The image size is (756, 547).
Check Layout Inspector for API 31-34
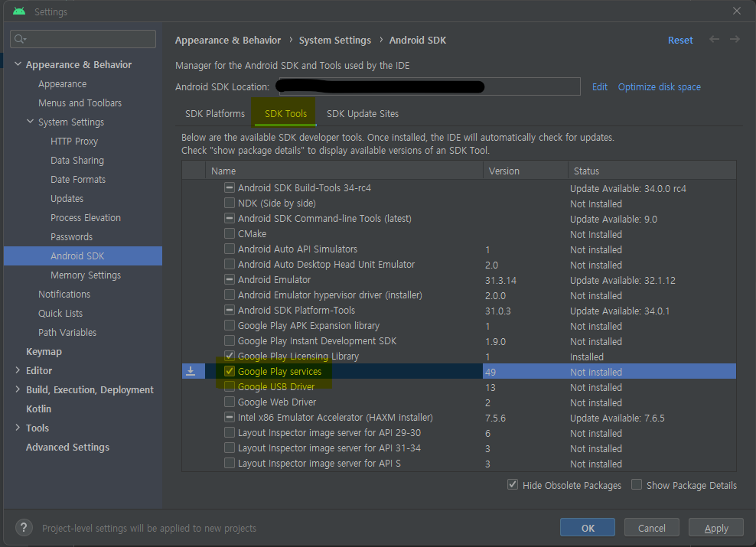230,448
